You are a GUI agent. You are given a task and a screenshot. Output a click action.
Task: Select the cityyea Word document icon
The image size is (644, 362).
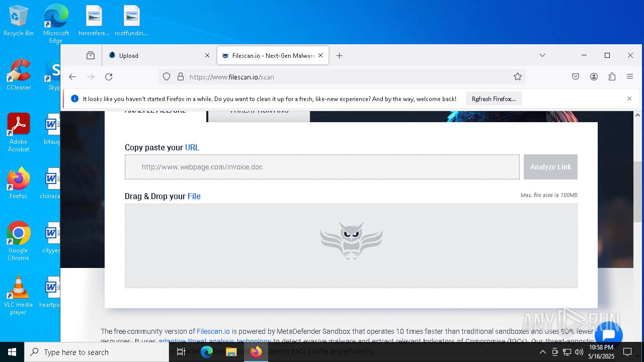point(51,238)
